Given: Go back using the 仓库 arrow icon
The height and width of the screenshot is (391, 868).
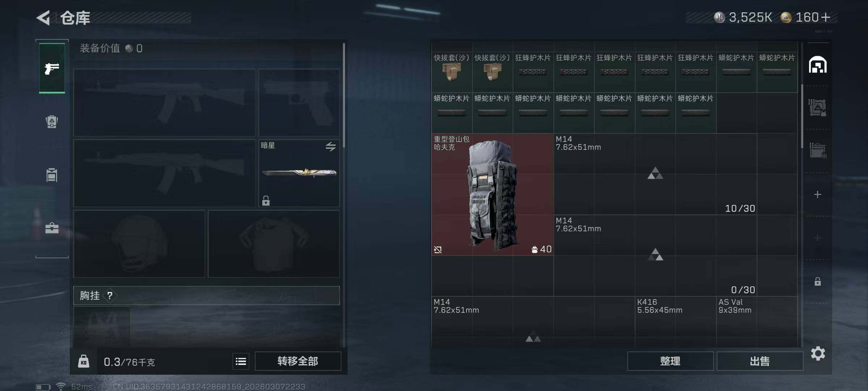Looking at the screenshot, I should click(43, 18).
